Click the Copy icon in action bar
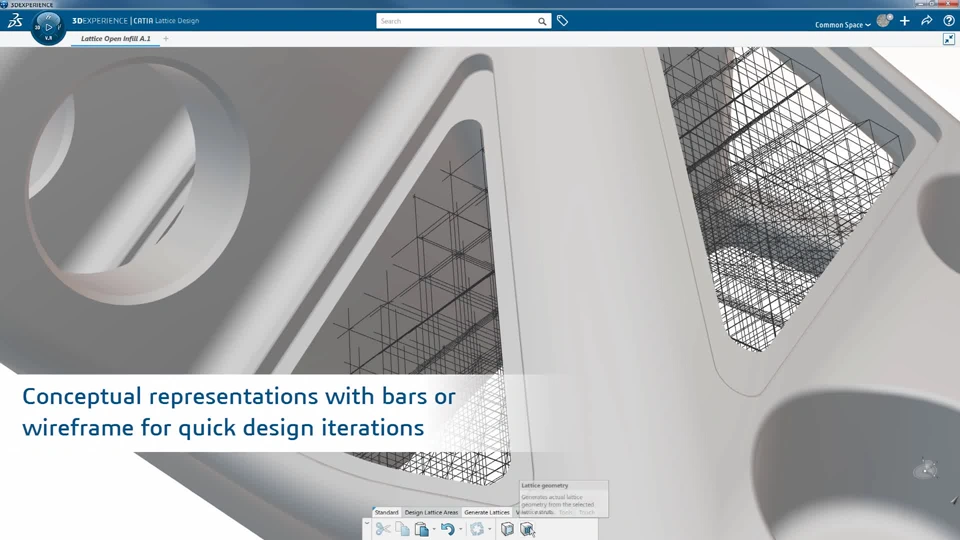 pos(402,528)
